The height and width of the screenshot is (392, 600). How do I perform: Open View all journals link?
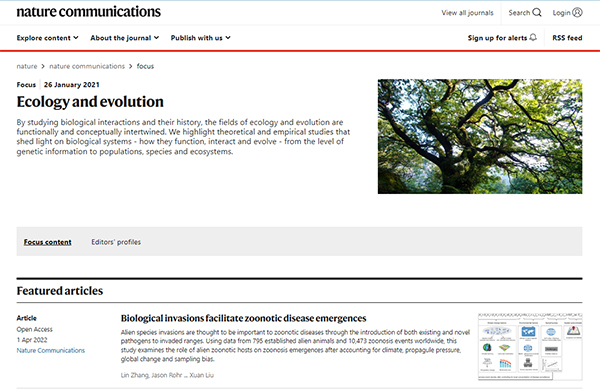[467, 13]
